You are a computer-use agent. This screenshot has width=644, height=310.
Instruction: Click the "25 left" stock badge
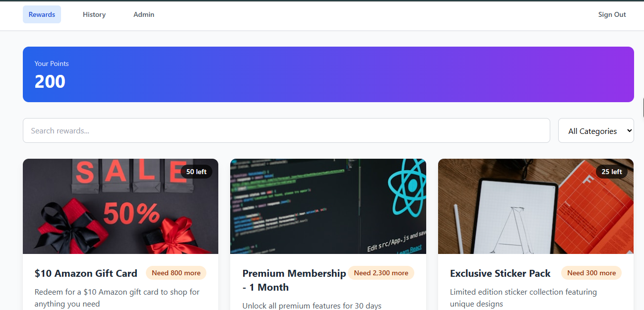(611, 172)
